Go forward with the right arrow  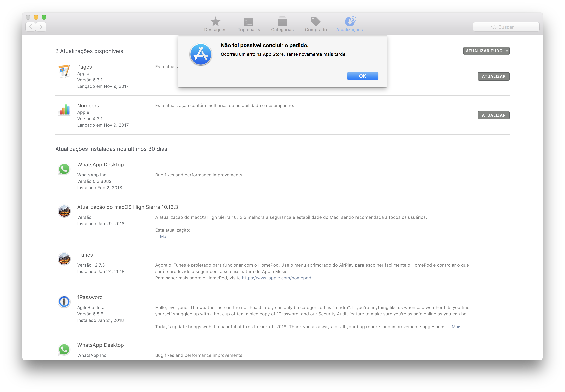coord(41,27)
